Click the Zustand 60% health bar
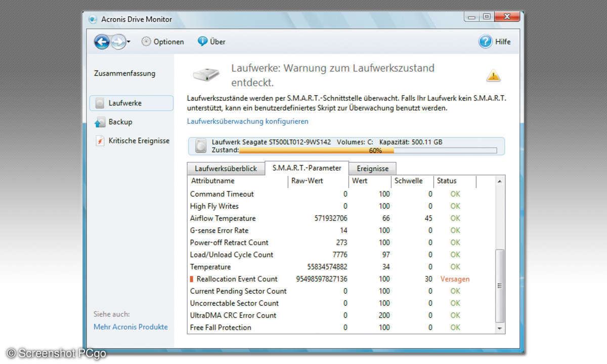The height and width of the screenshot is (364, 607). (368, 151)
